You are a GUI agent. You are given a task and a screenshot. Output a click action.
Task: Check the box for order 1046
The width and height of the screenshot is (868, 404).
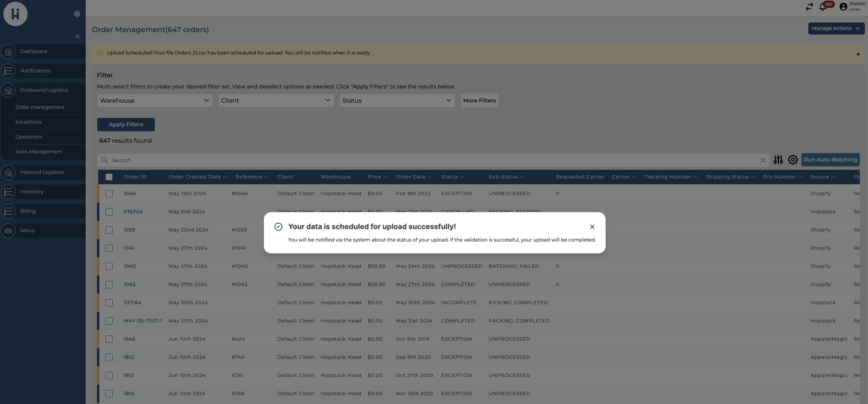point(109,194)
